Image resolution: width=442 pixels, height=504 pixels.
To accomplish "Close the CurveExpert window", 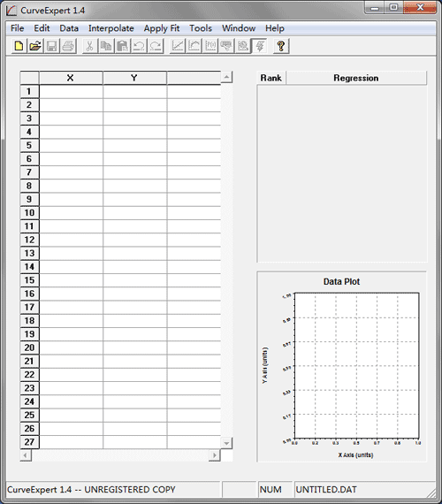I will (420, 8).
